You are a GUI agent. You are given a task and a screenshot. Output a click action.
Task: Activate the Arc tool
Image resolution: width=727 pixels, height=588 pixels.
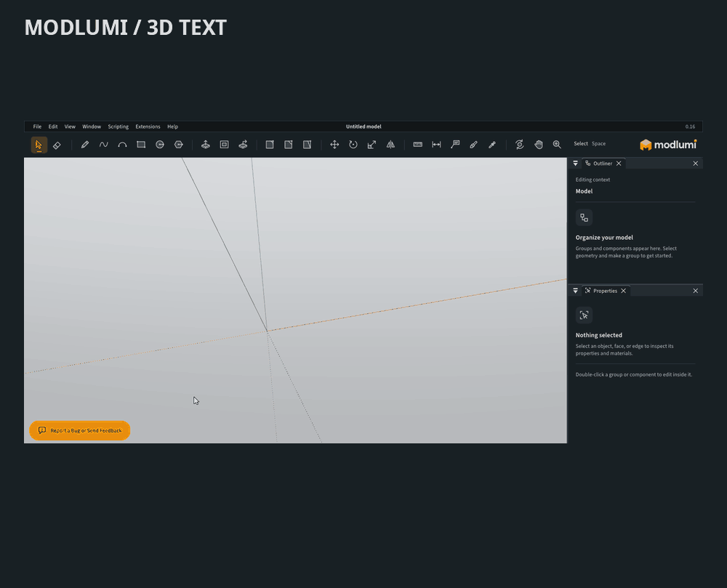point(122,145)
